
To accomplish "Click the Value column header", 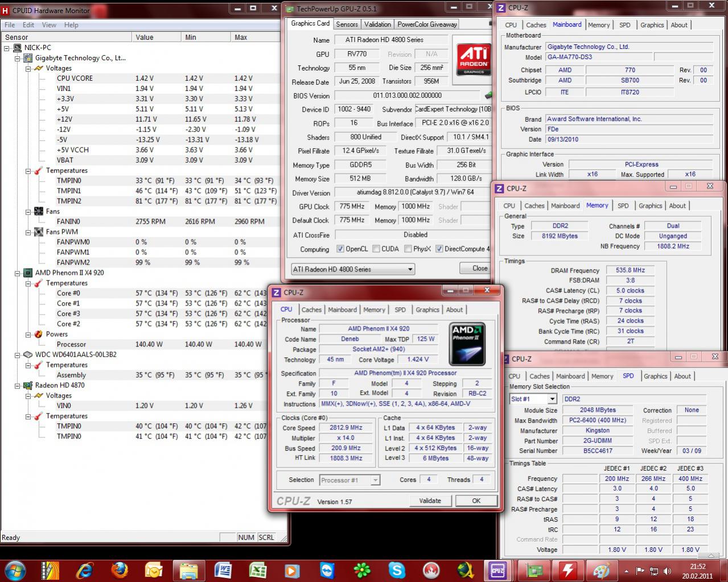I will tap(157, 37).
